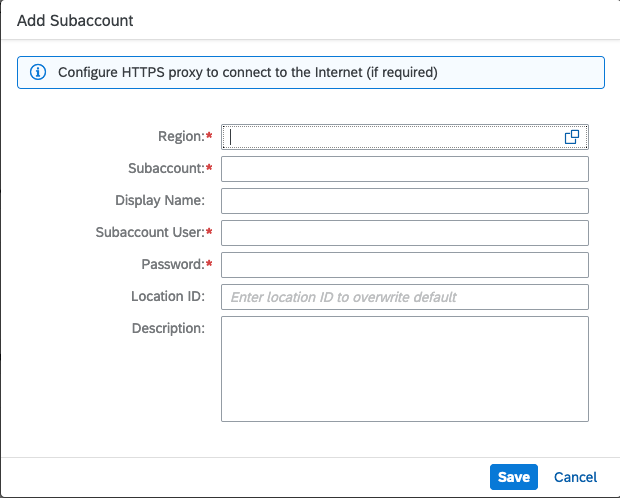Image resolution: width=620 pixels, height=498 pixels.
Task: Cancel the Add Subaccount dialog
Action: (575, 477)
